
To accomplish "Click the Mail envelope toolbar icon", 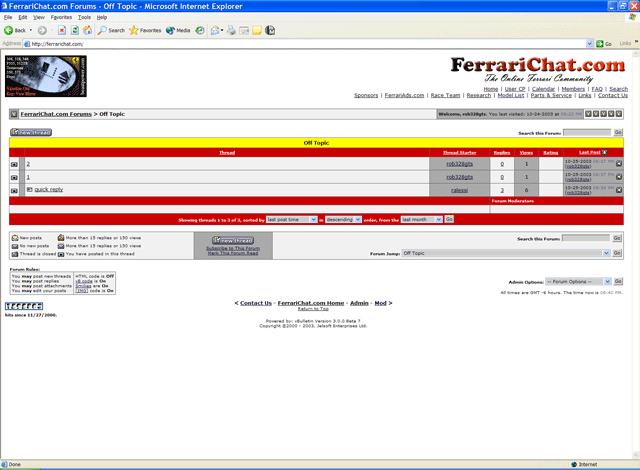I will coord(215,30).
